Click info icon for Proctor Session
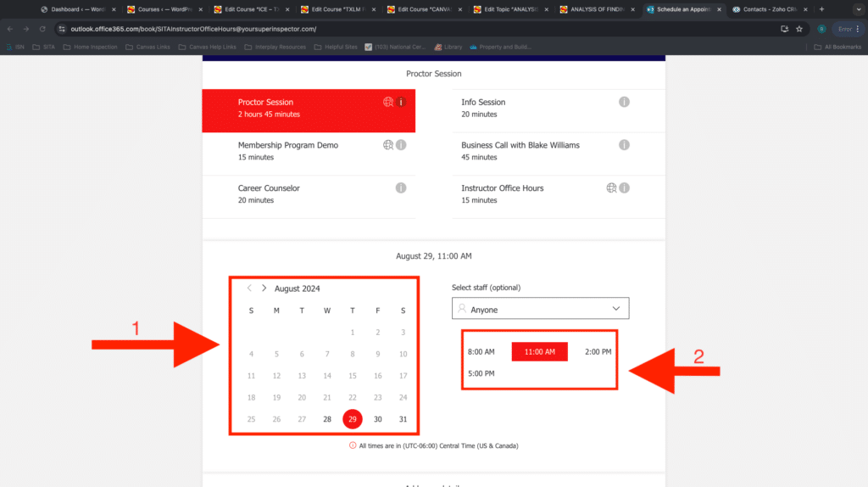Viewport: 868px width, 487px height. pos(402,102)
